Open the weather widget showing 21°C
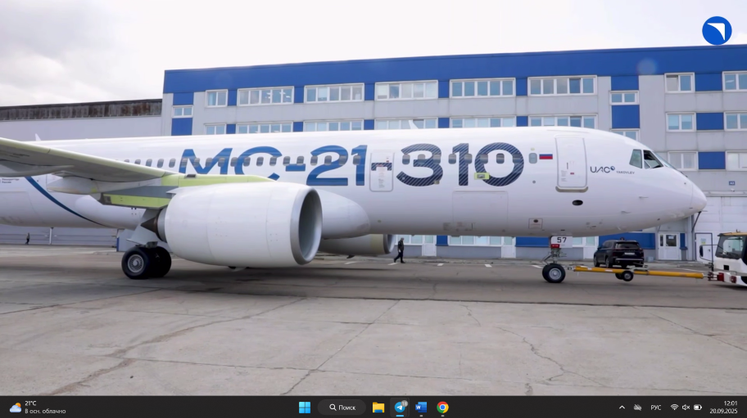Image resolution: width=747 pixels, height=418 pixels. point(38,407)
